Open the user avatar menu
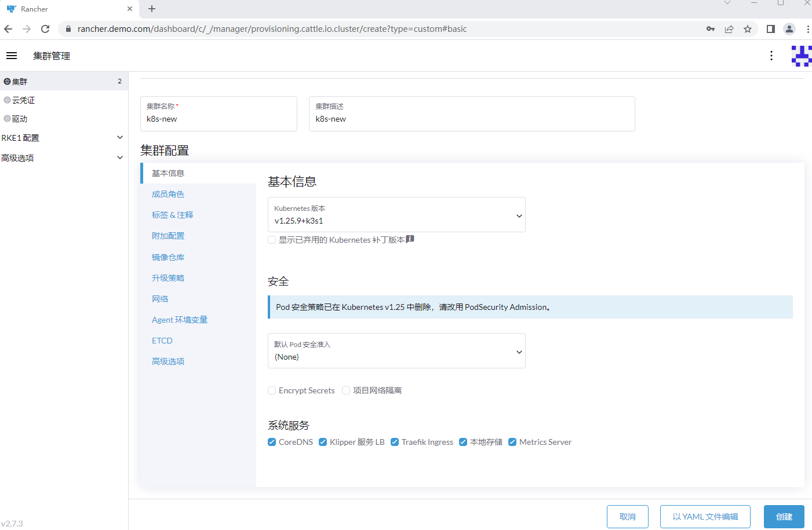The image size is (812, 530). point(802,56)
